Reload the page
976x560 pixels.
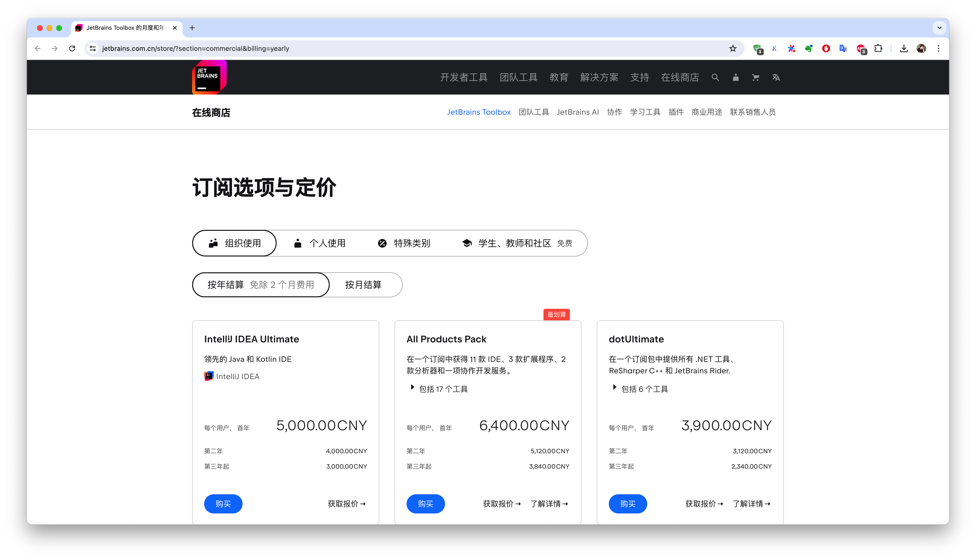coord(72,48)
